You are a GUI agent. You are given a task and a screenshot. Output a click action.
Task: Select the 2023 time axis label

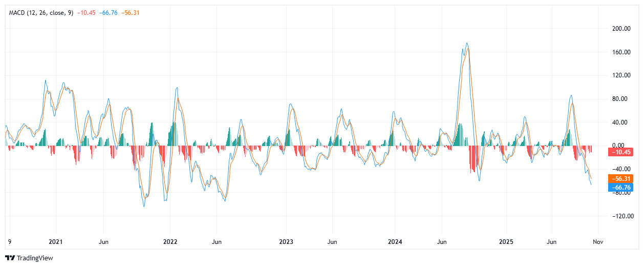tap(286, 241)
